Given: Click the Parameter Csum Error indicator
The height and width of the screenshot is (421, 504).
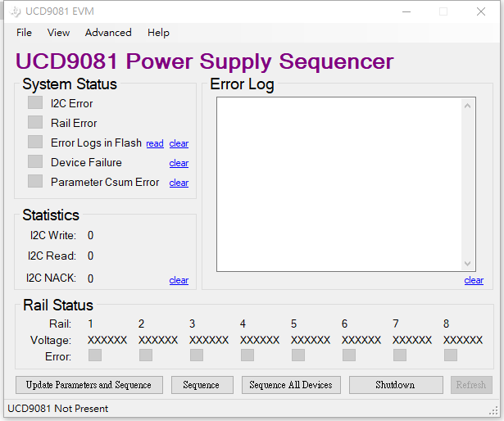Looking at the screenshot, I should pyautogui.click(x=35, y=181).
